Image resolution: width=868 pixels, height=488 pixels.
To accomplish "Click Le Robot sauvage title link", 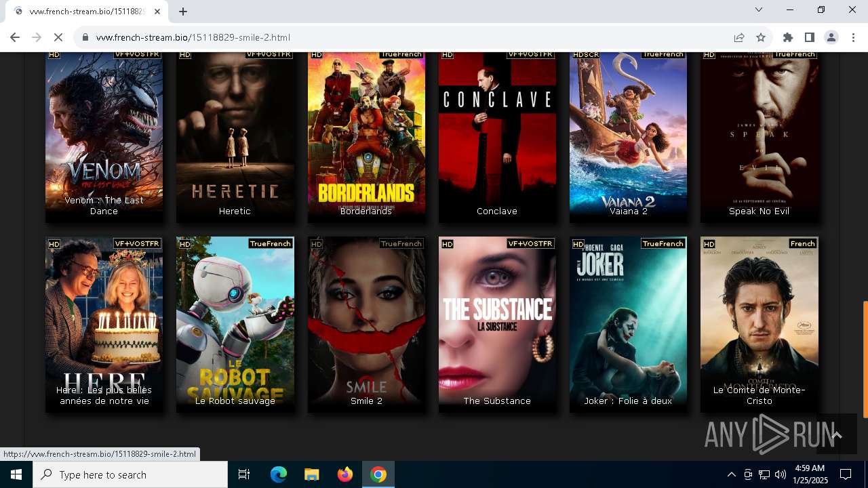I will pos(235,401).
